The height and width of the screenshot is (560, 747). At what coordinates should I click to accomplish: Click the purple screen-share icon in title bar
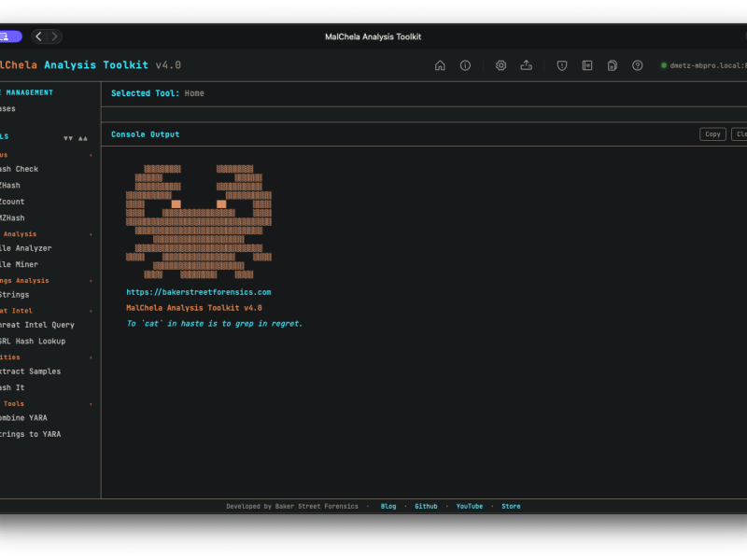point(9,36)
